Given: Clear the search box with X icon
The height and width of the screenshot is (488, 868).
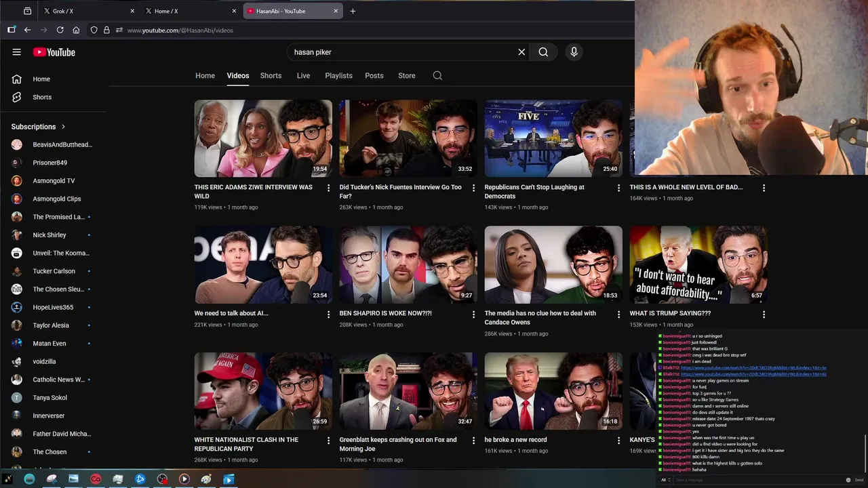Looking at the screenshot, I should 521,52.
